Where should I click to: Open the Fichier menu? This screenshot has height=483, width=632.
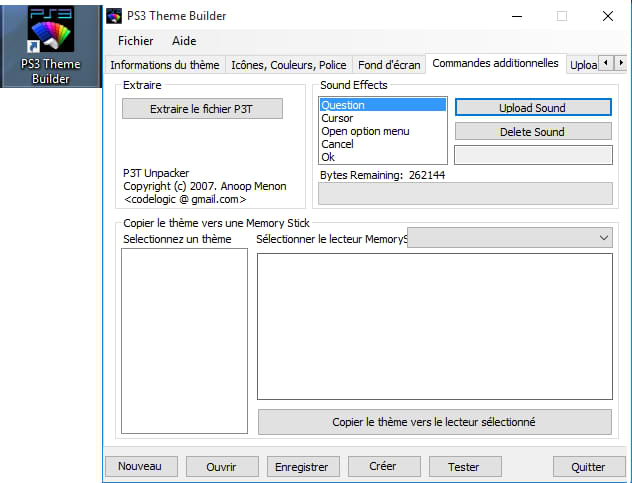point(135,41)
